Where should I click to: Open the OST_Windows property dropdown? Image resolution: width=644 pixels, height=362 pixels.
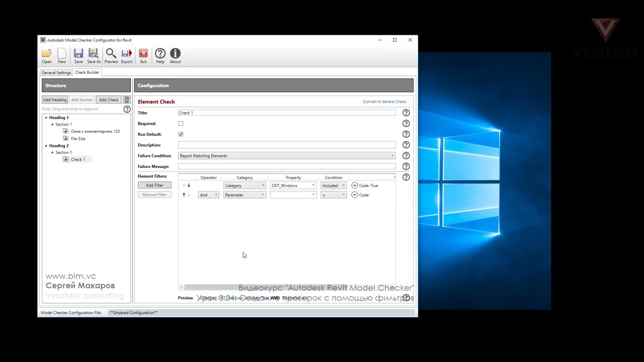[293, 186]
